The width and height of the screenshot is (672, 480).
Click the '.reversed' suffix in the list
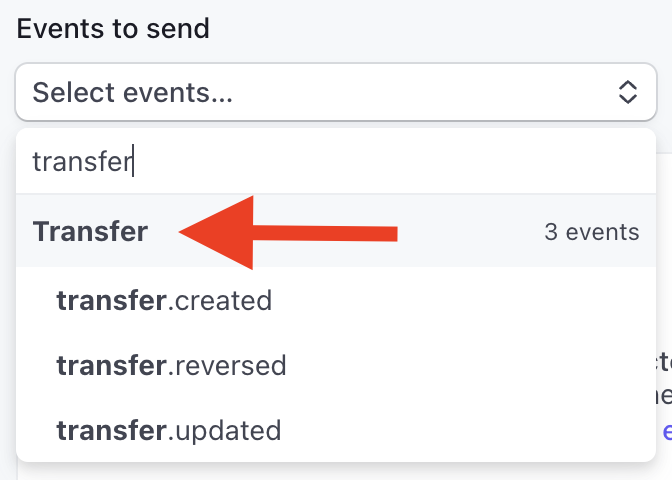click(226, 366)
